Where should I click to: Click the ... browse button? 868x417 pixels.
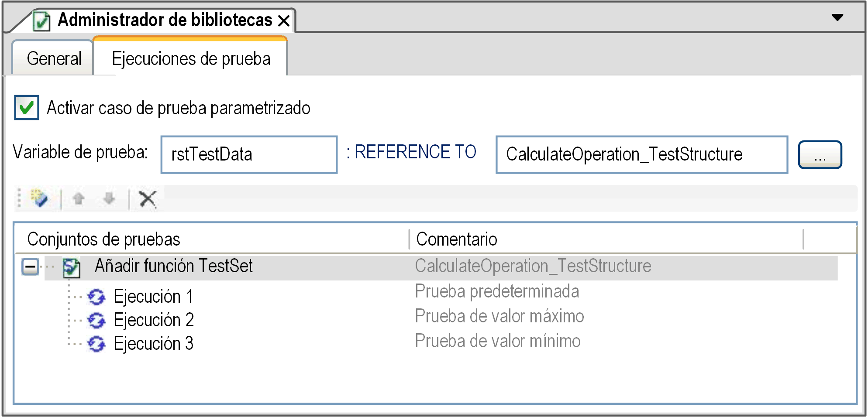819,155
